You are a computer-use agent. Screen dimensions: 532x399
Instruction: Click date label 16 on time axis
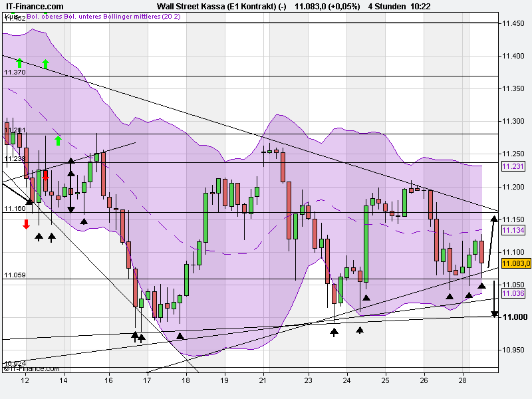tap(108, 380)
